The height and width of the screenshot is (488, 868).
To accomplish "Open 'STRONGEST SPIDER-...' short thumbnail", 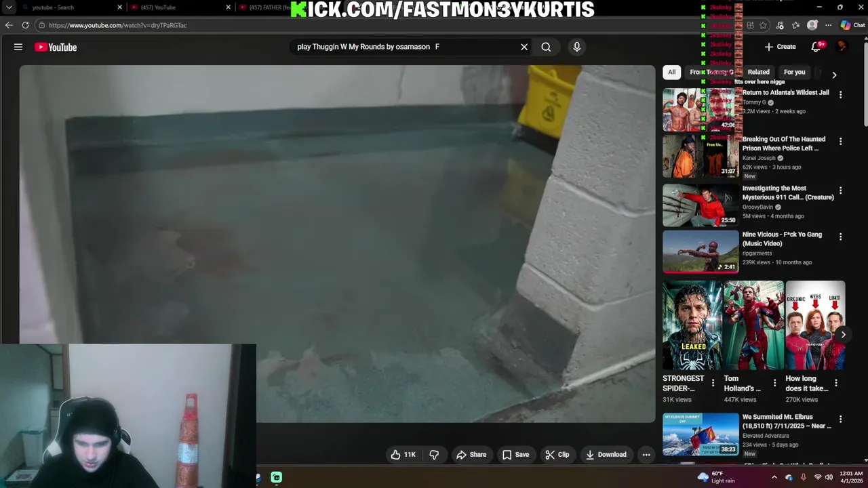I will click(x=692, y=325).
